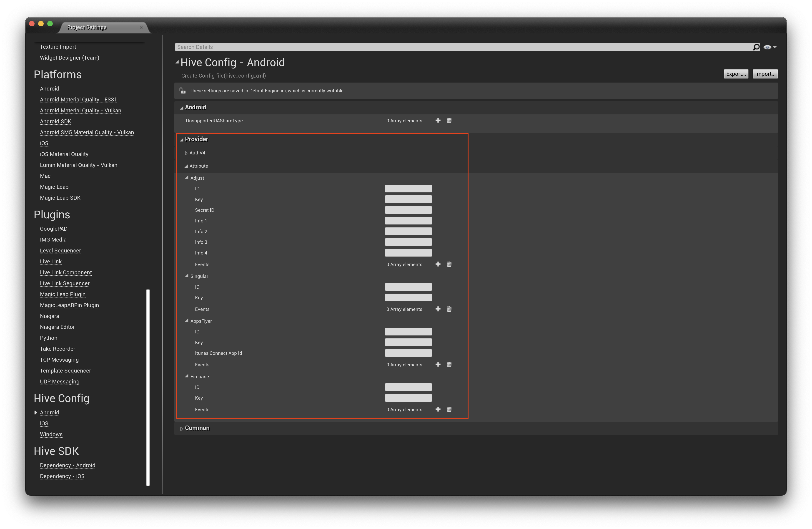The height and width of the screenshot is (529, 812).
Task: Click the lock icon beside DefaultEngine.ini notice
Action: [183, 91]
